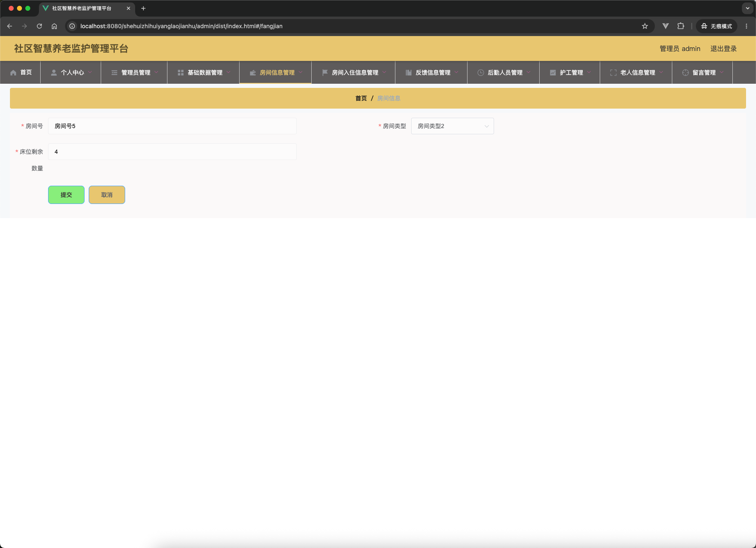Click the 管理员 admin text
Screen dimensions: 756x548
tap(680, 48)
